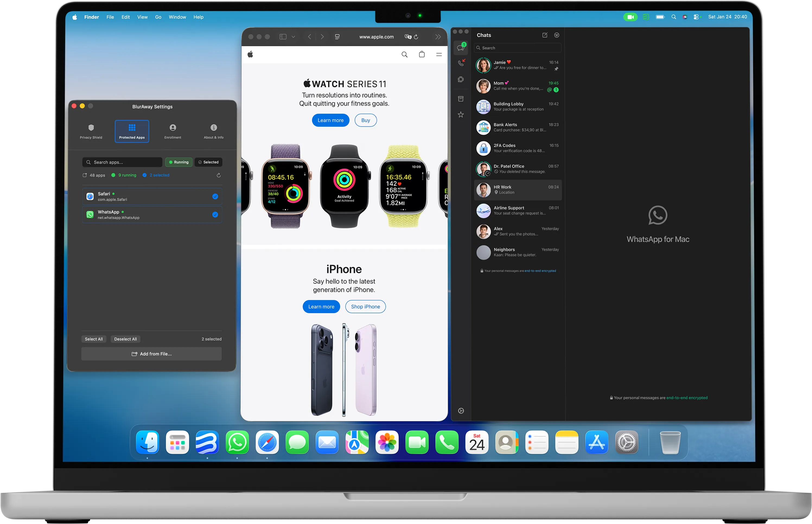Screen dimensions: 812x524
Task: Open the Window menu in menu bar
Action: point(177,17)
